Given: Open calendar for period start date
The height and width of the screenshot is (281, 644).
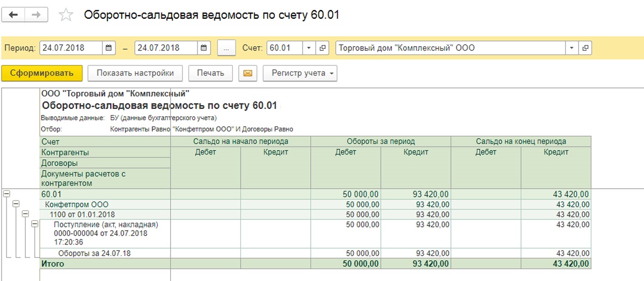Looking at the screenshot, I should (108, 48).
